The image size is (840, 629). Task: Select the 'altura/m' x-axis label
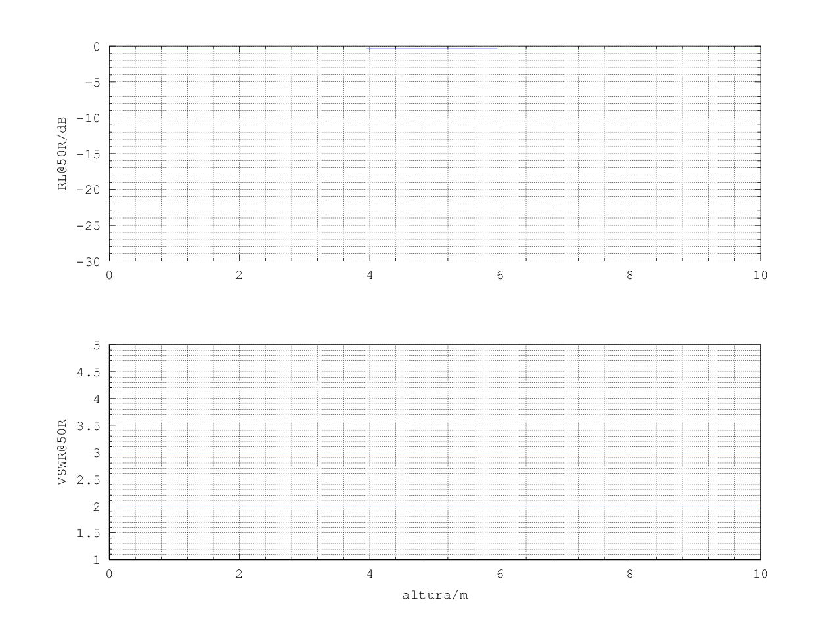tap(435, 596)
